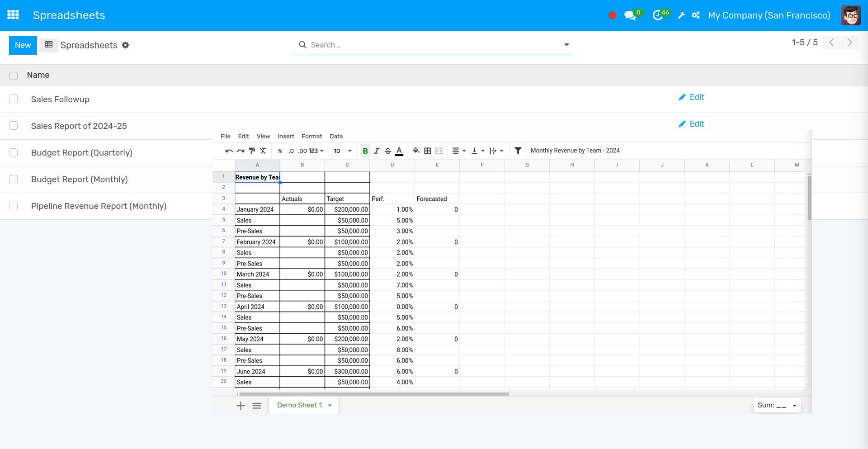
Task: Click the next page arrow
Action: click(x=850, y=43)
